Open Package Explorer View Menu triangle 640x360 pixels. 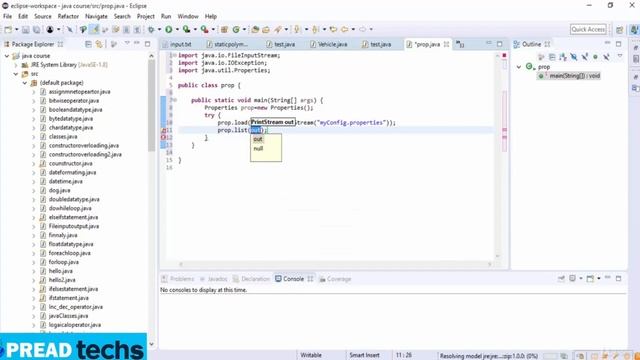coord(127,43)
